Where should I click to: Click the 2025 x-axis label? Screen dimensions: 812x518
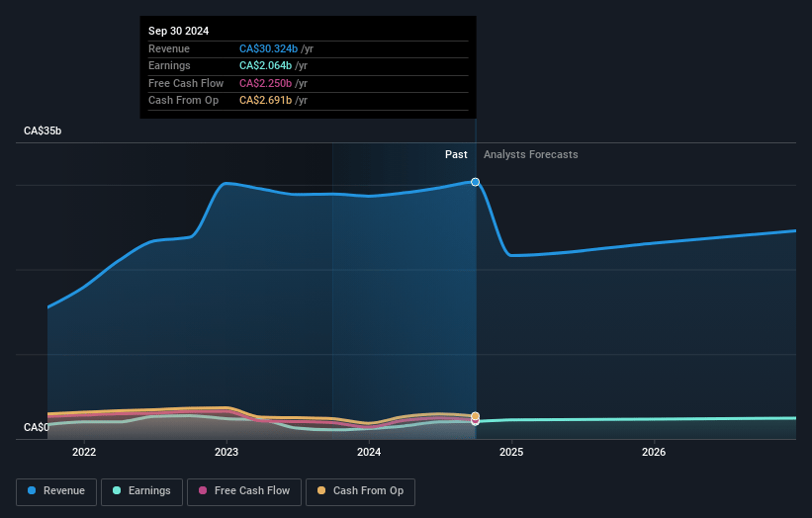(511, 453)
